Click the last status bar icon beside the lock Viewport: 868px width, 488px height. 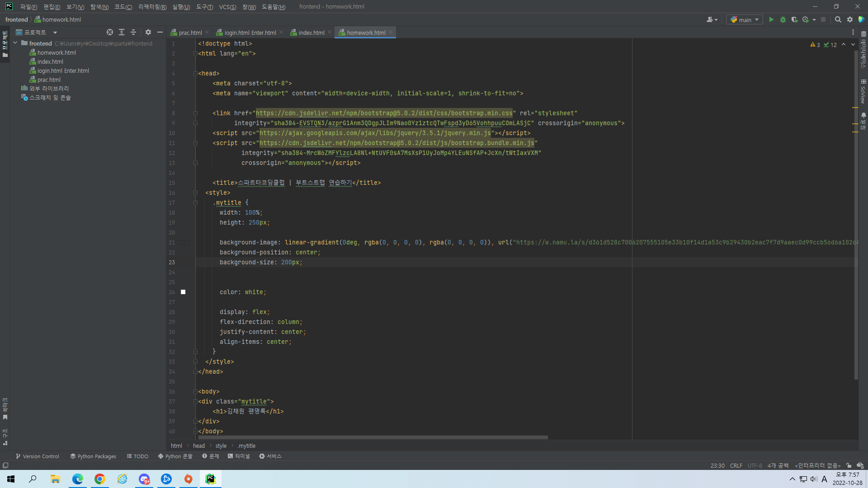tap(860, 465)
